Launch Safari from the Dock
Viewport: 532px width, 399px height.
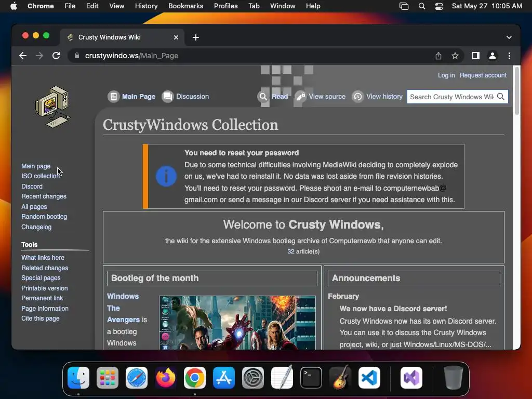137,378
